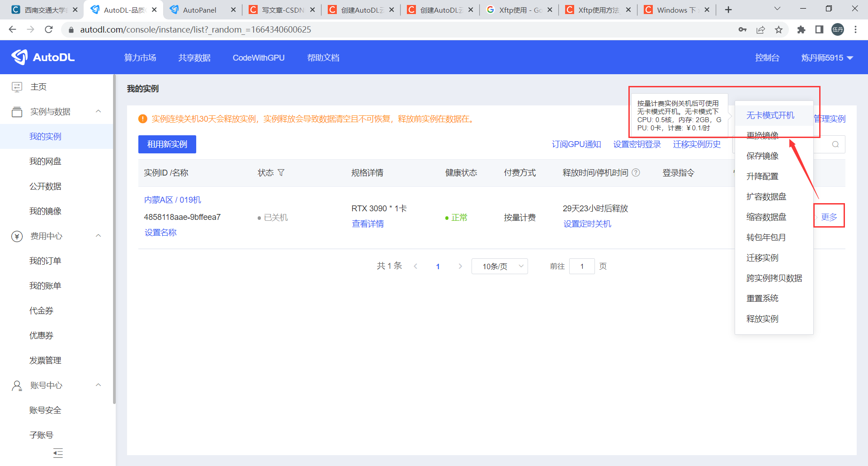Open the 内蒙A区 / 019机 instance link
The image size is (868, 466).
172,200
